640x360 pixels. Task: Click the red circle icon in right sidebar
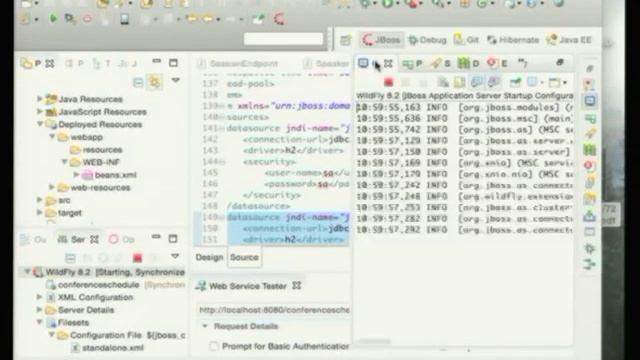tap(589, 166)
